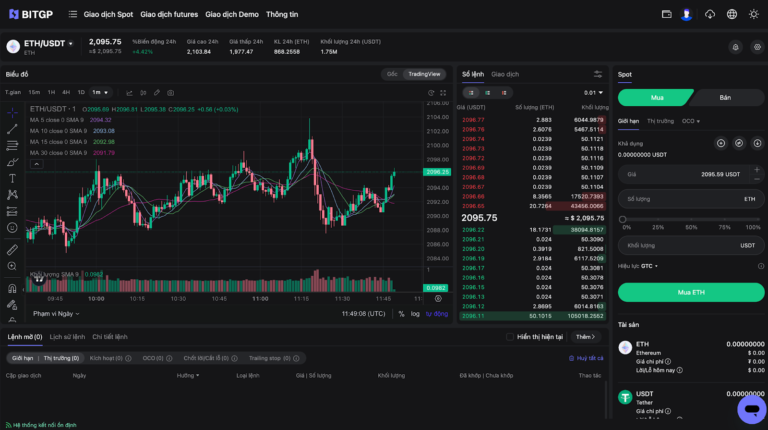Open Giao dịch Demo menu
The height and width of the screenshot is (430, 768).
(x=232, y=14)
